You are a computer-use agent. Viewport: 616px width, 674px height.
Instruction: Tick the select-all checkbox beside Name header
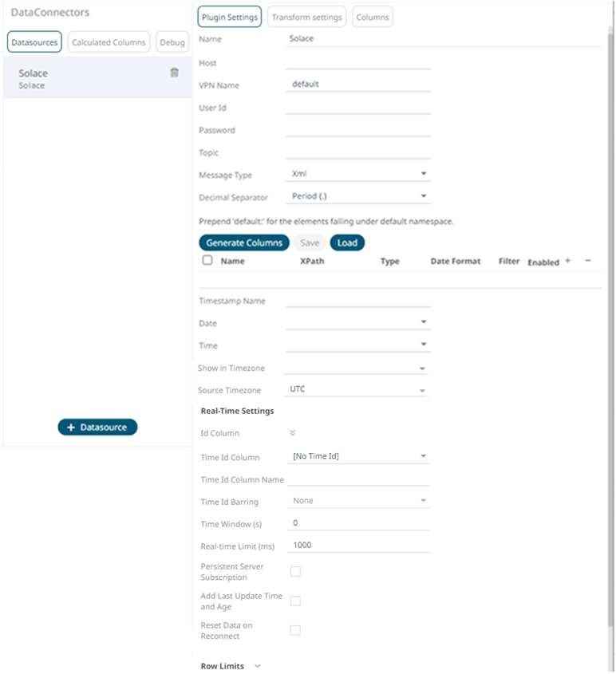click(207, 261)
